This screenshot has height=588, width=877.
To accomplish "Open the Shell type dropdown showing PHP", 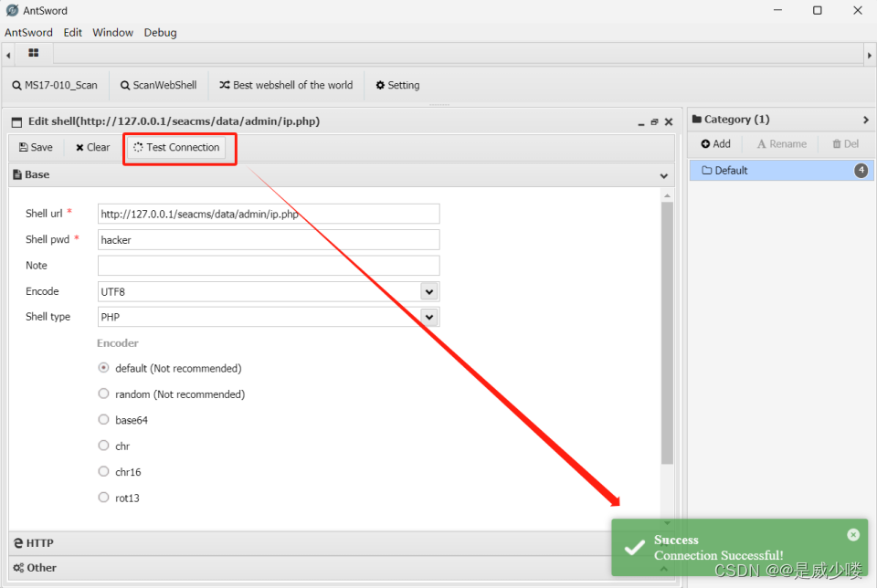I will coord(428,317).
